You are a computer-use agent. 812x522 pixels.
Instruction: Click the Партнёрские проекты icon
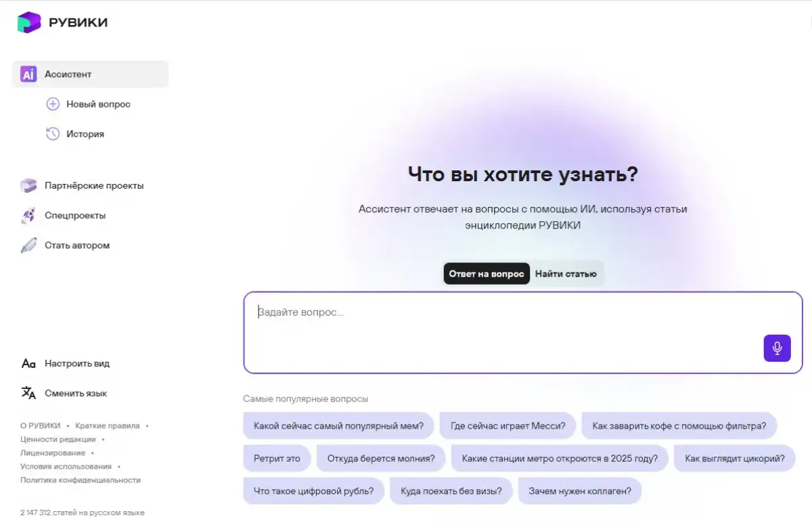tap(28, 186)
